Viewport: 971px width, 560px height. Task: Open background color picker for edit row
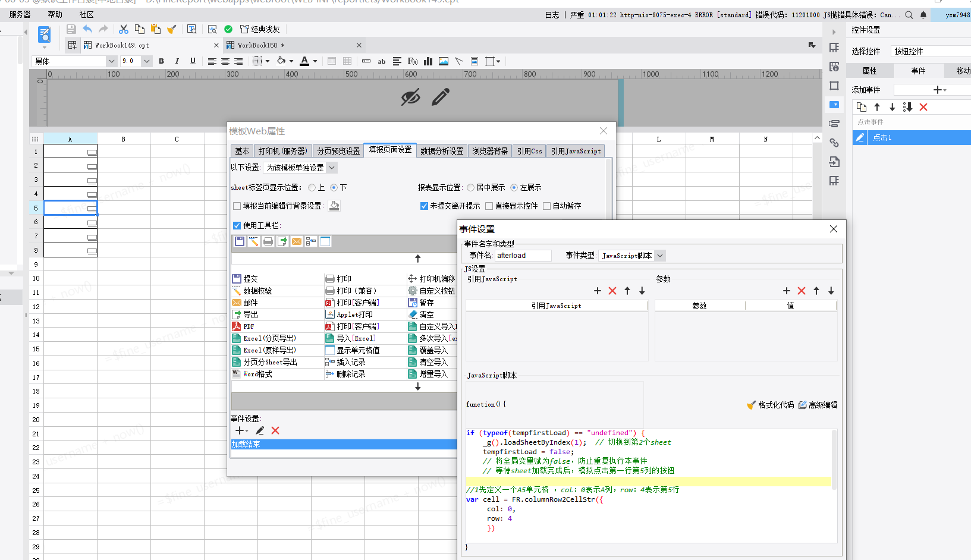click(335, 206)
